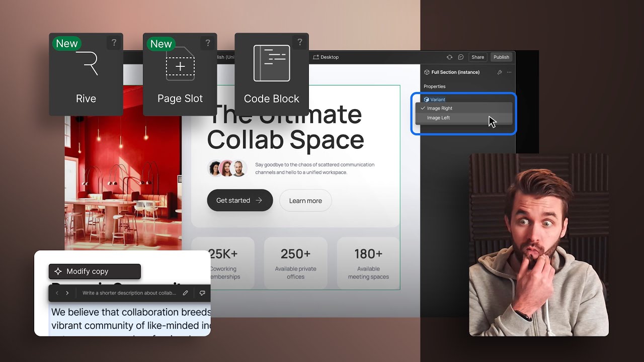
Task: Click the Publish button
Action: point(501,57)
